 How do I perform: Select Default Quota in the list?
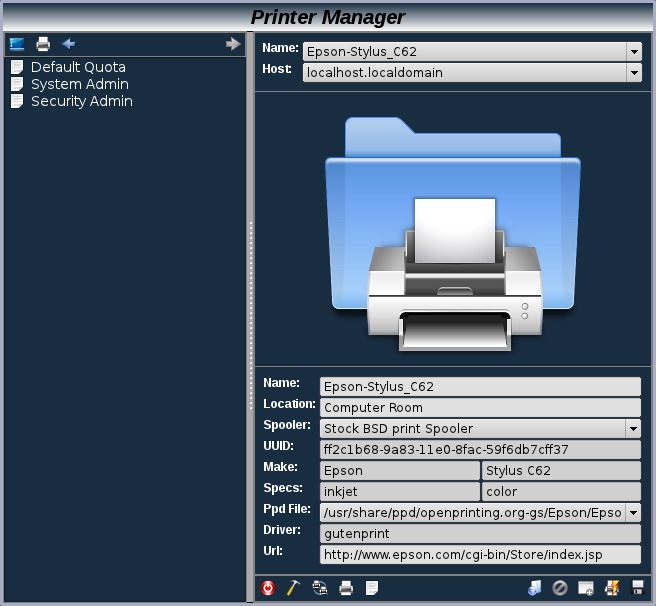[78, 67]
